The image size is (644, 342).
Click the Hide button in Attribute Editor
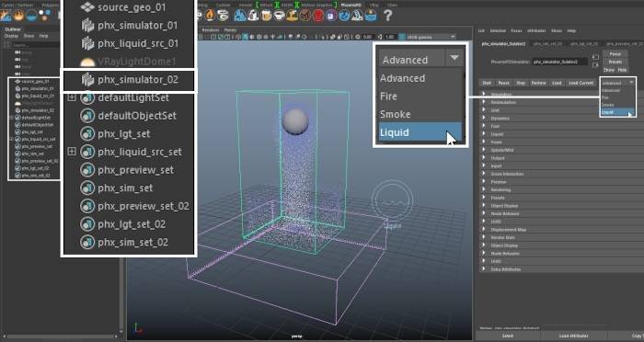pos(622,70)
